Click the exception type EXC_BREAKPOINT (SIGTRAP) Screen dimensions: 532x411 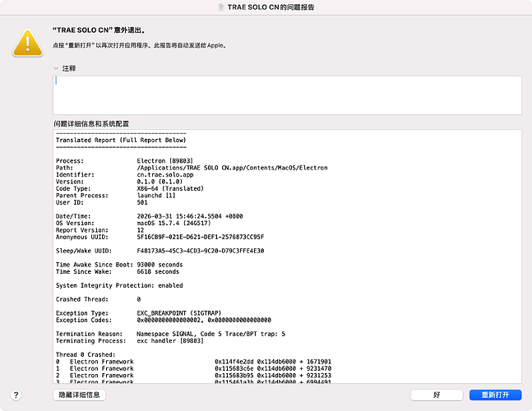(179, 313)
